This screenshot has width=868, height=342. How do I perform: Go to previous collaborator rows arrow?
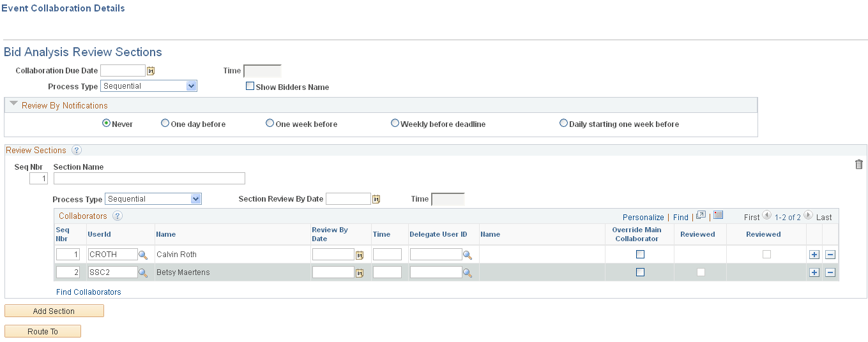(x=767, y=216)
